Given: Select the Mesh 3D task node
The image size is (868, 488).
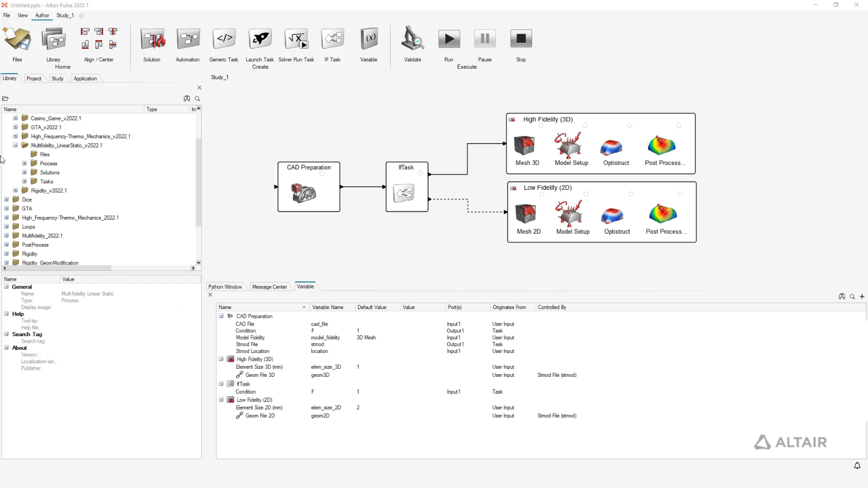Looking at the screenshot, I should pyautogui.click(x=527, y=150).
